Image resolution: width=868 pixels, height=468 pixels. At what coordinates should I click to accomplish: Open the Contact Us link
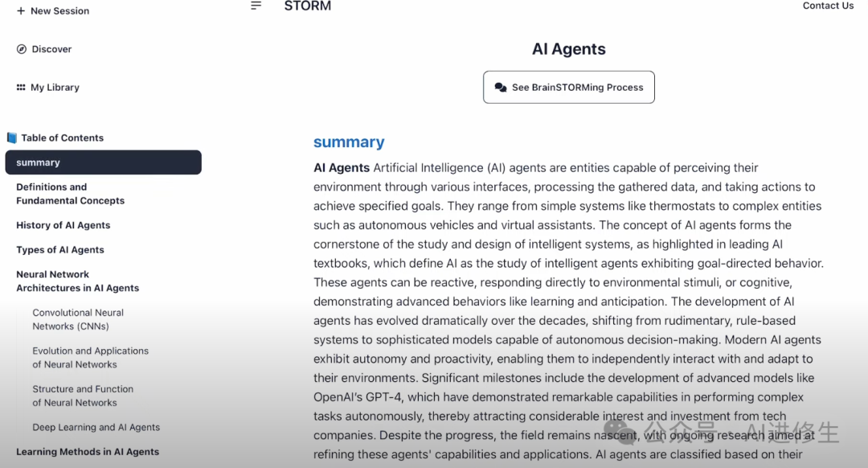pos(828,6)
